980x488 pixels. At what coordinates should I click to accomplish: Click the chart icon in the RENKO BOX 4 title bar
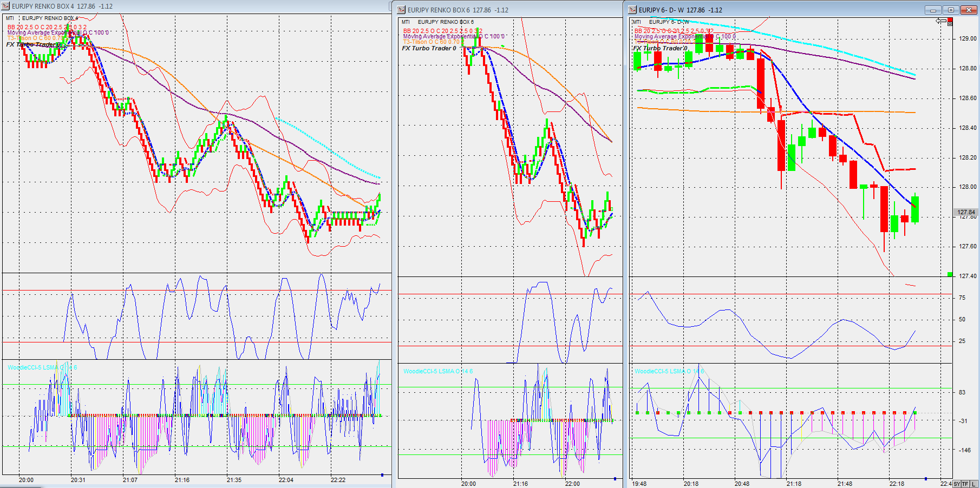coord(6,6)
